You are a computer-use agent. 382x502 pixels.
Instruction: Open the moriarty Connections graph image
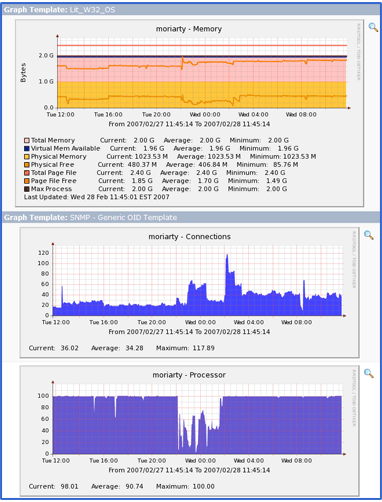click(189, 292)
